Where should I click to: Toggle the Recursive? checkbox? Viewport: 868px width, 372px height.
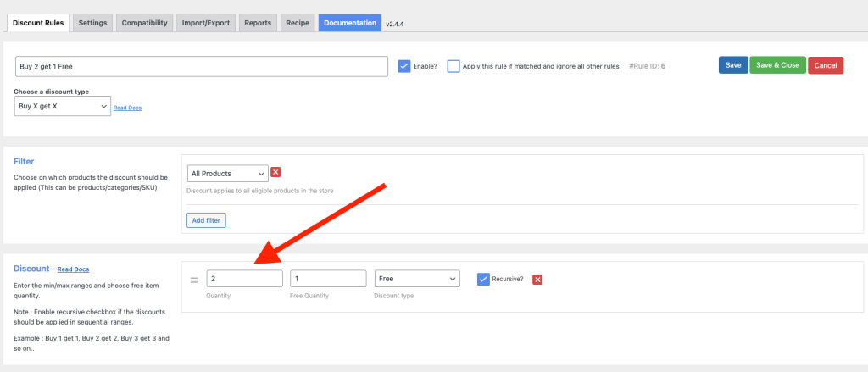click(x=483, y=279)
